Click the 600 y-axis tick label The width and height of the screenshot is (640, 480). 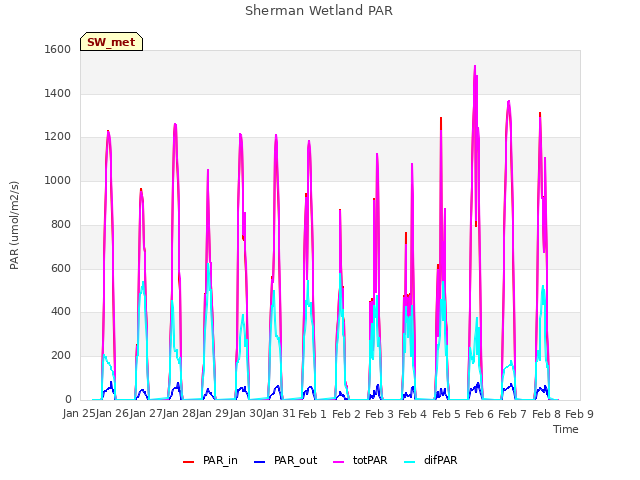[x=61, y=268]
